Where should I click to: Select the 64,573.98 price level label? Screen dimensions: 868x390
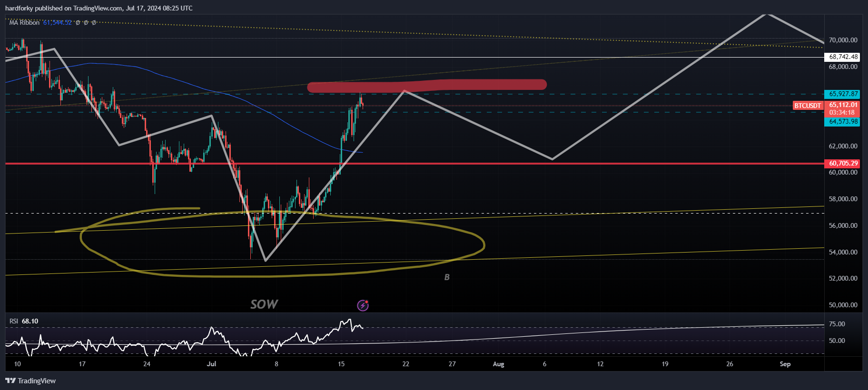pos(843,122)
